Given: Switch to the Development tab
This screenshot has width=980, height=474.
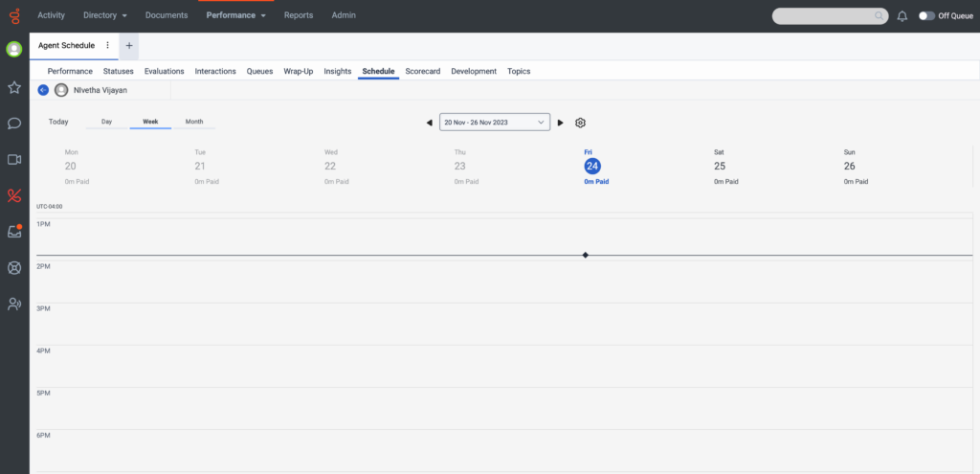Looking at the screenshot, I should pos(474,71).
